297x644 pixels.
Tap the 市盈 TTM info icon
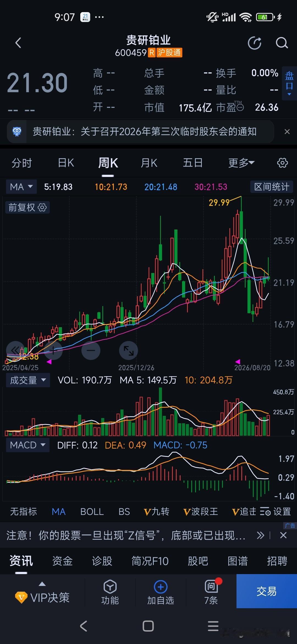point(240,107)
